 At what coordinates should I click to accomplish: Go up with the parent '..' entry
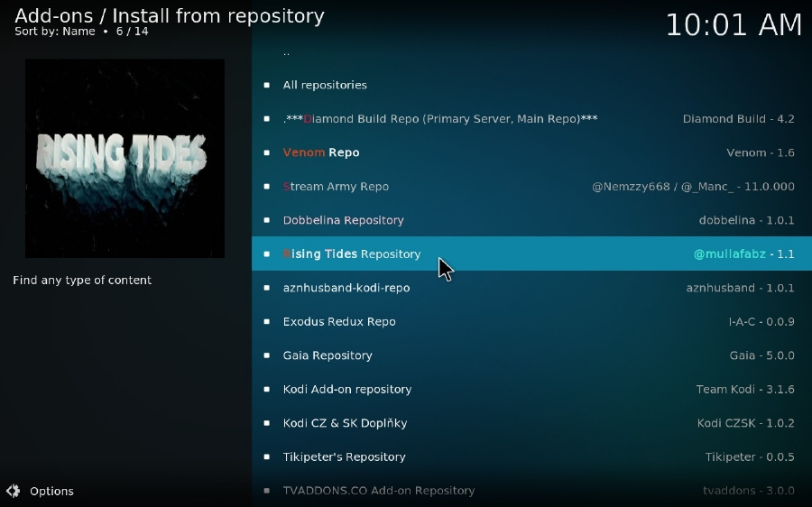point(531,51)
